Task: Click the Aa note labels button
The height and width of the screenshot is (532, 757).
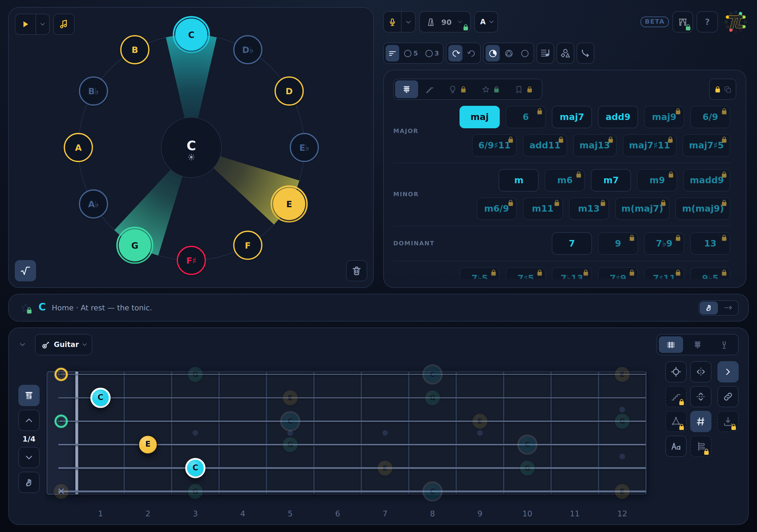Action: click(676, 446)
